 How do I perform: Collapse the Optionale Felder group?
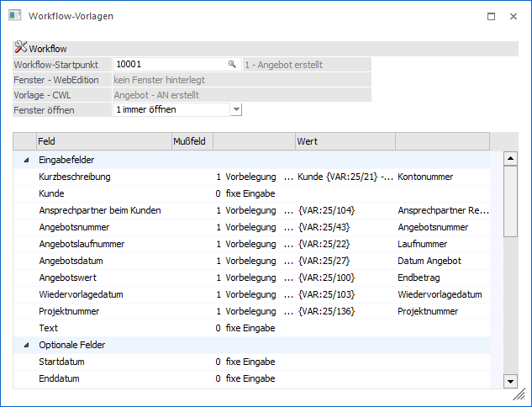(25, 345)
